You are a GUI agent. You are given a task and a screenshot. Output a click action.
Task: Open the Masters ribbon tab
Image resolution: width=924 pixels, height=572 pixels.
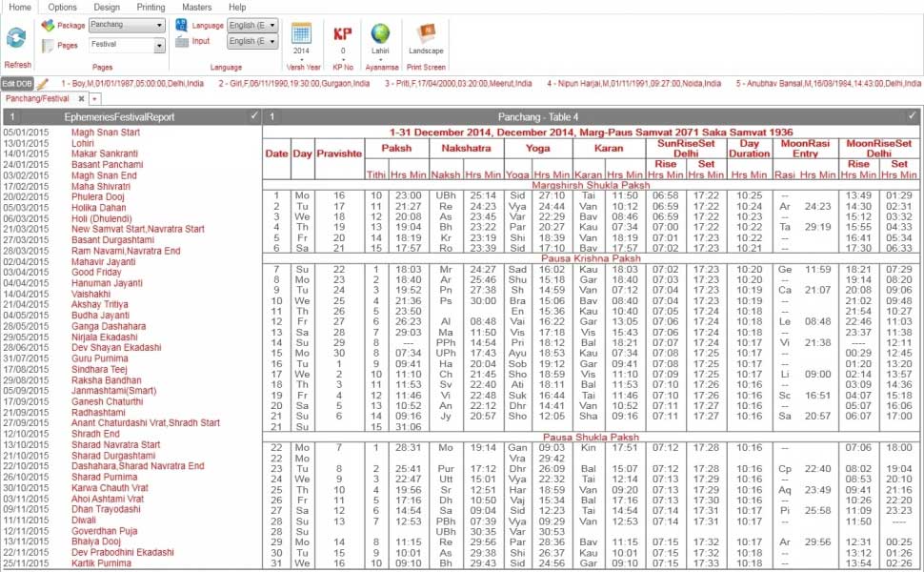point(197,7)
